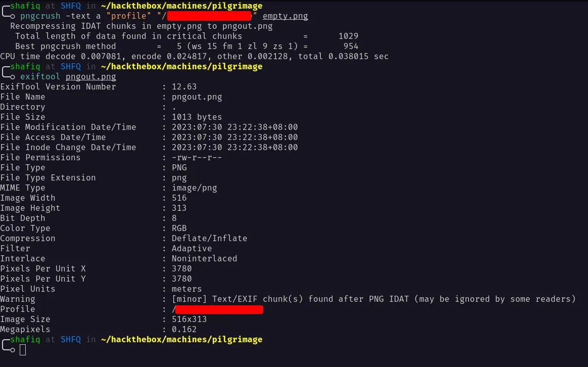This screenshot has width=588, height=367.
Task: Click the Megapixels value 0.162
Action: [x=184, y=330]
